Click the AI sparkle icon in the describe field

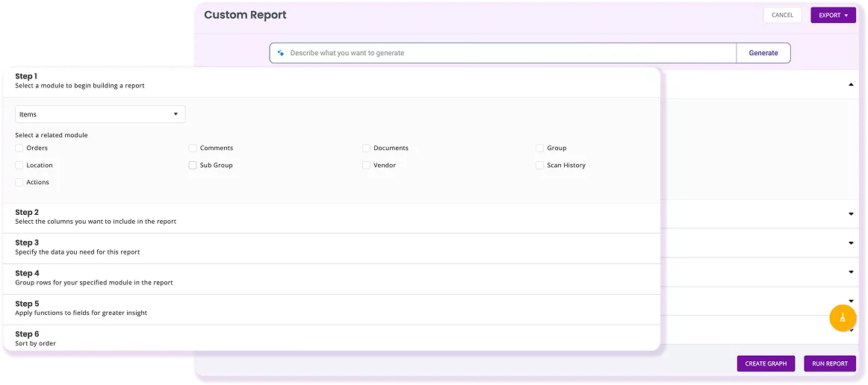[281, 53]
